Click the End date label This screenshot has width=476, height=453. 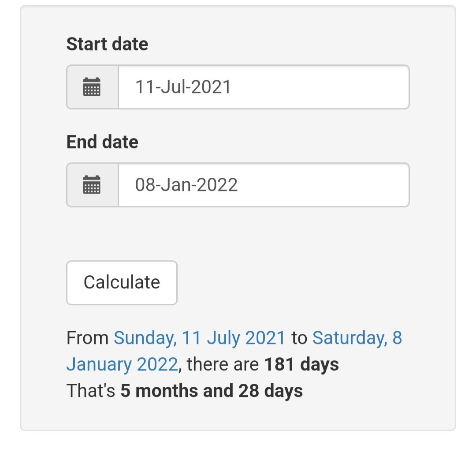pyautogui.click(x=102, y=142)
